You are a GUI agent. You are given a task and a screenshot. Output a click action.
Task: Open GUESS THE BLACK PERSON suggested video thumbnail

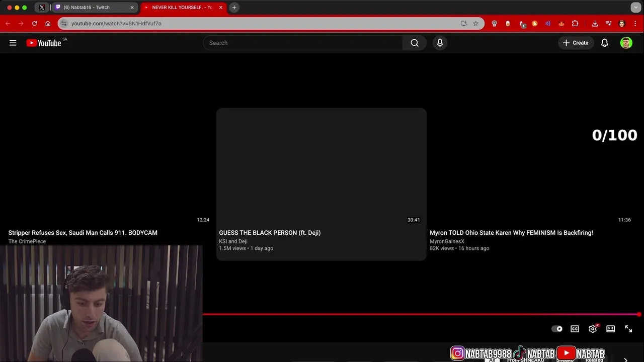click(x=321, y=167)
